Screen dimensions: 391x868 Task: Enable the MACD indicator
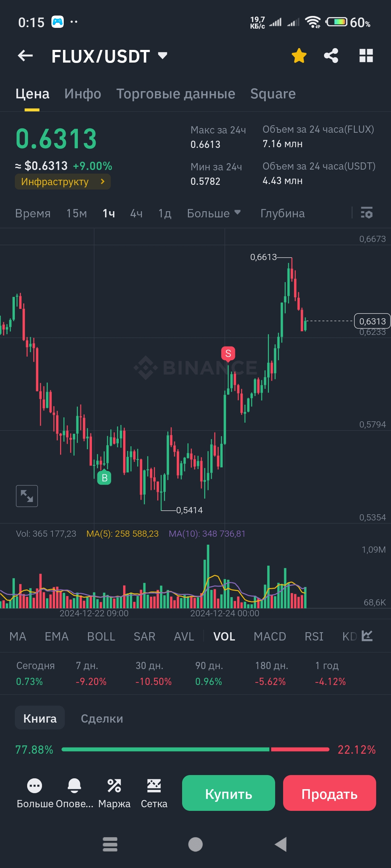tap(270, 637)
